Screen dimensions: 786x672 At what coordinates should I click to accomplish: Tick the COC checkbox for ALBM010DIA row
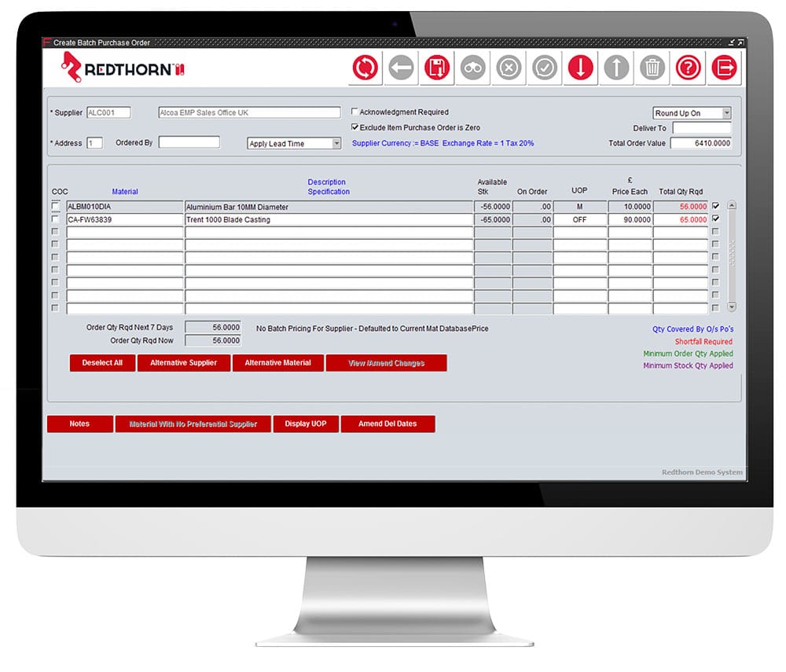click(55, 206)
